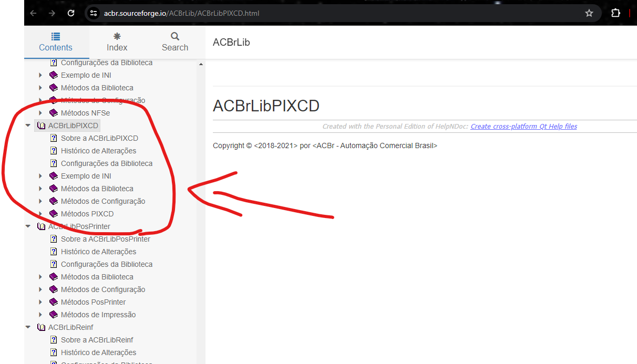The width and height of the screenshot is (637, 364).
Task: Open the Sobre a ACBrLibReinf topic
Action: [x=97, y=340]
